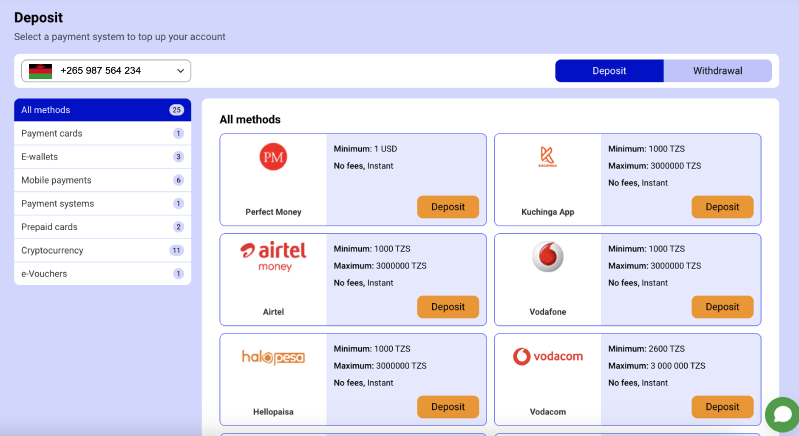Show the Payment cards category
799x436 pixels.
(102, 133)
